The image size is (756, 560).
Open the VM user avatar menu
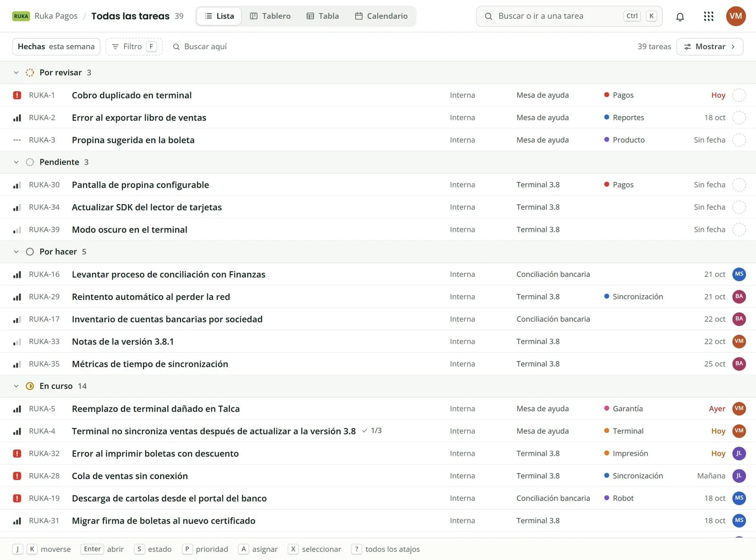736,16
